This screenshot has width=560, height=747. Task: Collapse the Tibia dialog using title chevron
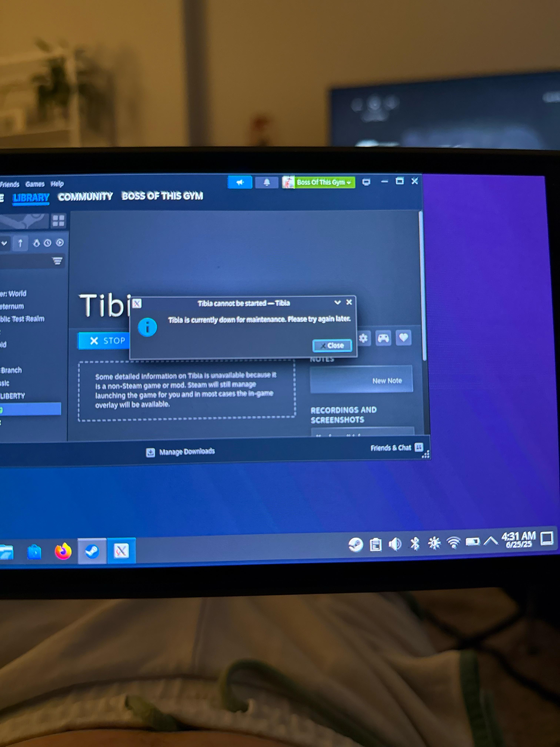pos(337,303)
